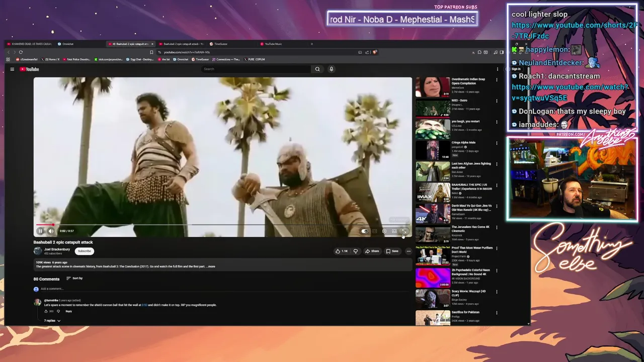Screen dimensions: 644x362
Task: Open the browser extensions puzzle icon
Action: click(479, 52)
